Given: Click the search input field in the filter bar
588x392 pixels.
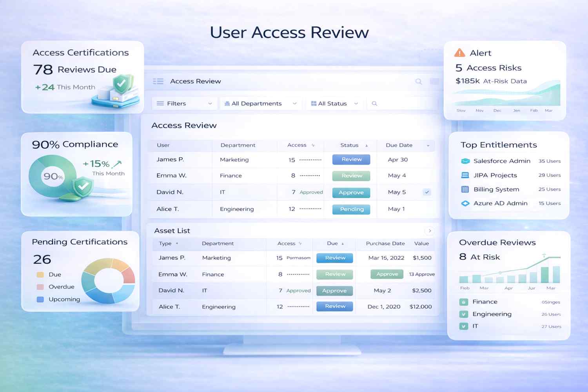Looking at the screenshot, I should pyautogui.click(x=400, y=103).
